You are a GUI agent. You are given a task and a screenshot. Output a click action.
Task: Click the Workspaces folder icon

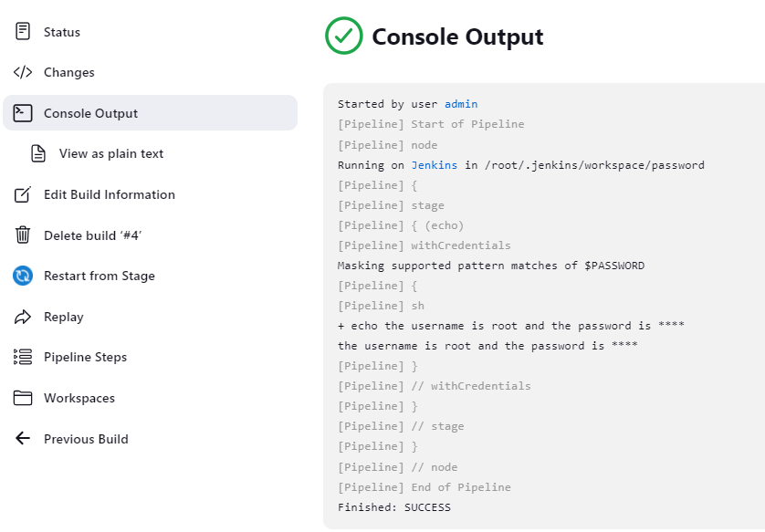[x=23, y=398]
